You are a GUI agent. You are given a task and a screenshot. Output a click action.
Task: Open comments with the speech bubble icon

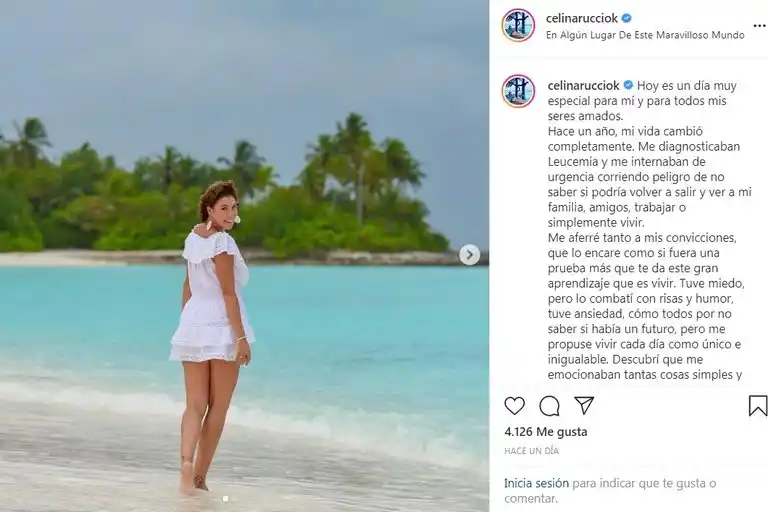tap(550, 405)
